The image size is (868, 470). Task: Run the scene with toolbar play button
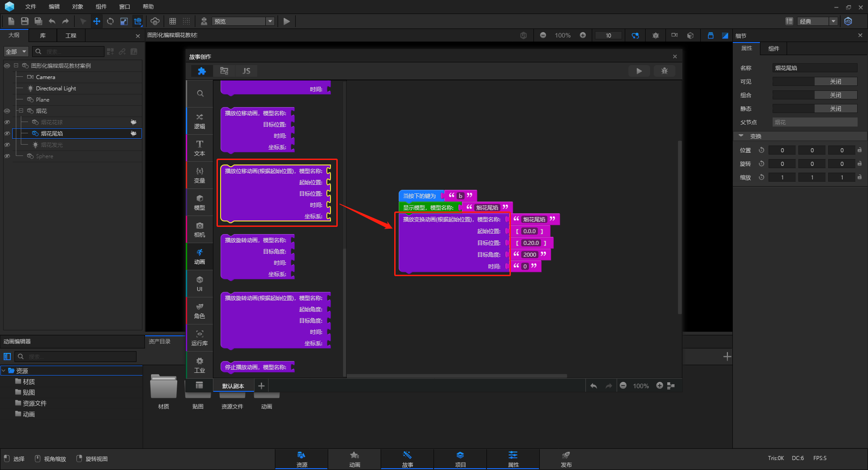tap(286, 21)
